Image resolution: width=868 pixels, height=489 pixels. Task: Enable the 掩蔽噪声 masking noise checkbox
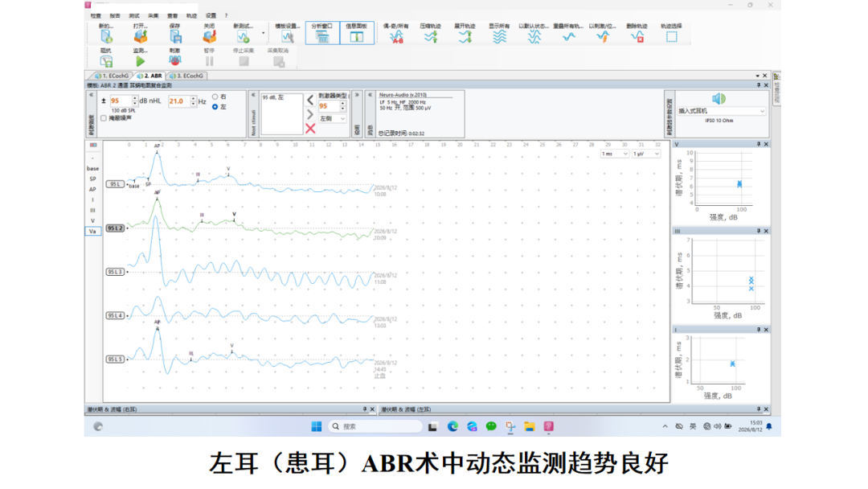click(x=104, y=118)
